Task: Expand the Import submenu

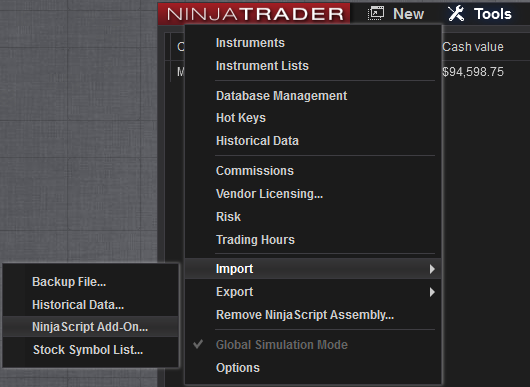Action: pos(313,269)
